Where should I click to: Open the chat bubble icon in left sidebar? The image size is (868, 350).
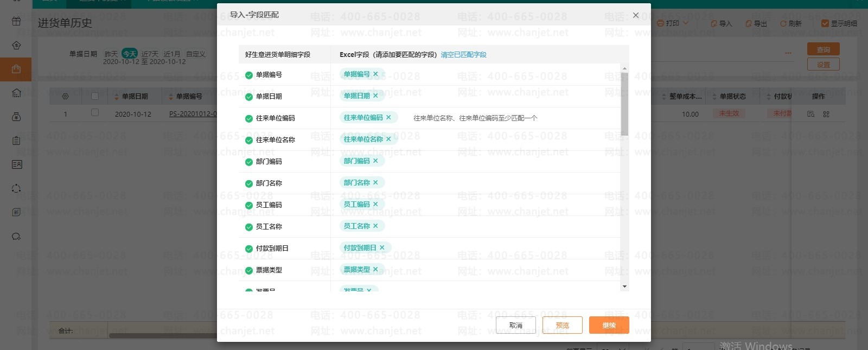16,236
